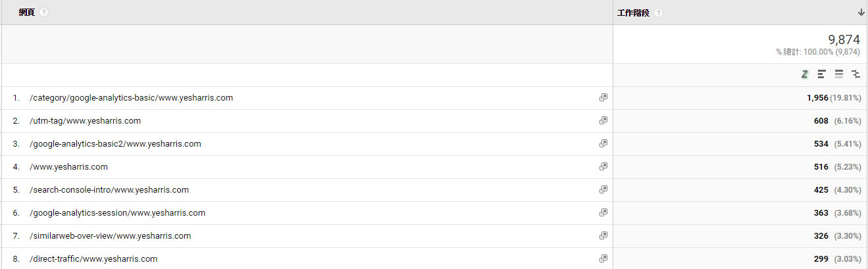Open /google-analytics-session/www.yesharris.com page link
This screenshot has height=269, width=868.
pyautogui.click(x=117, y=213)
